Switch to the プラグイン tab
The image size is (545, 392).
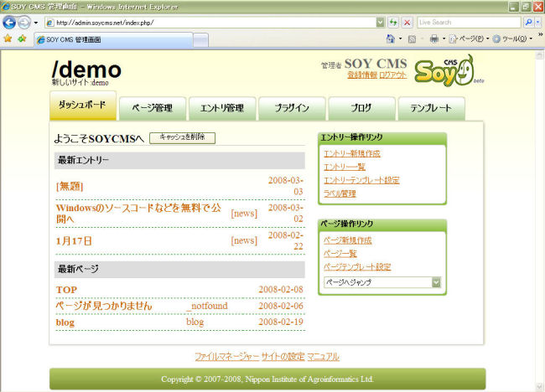pos(292,108)
